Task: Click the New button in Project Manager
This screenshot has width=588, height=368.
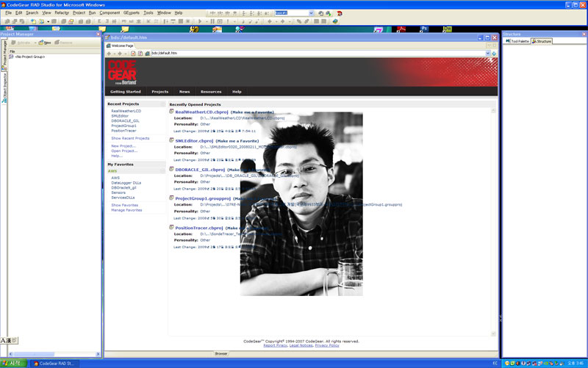Action: 46,43
